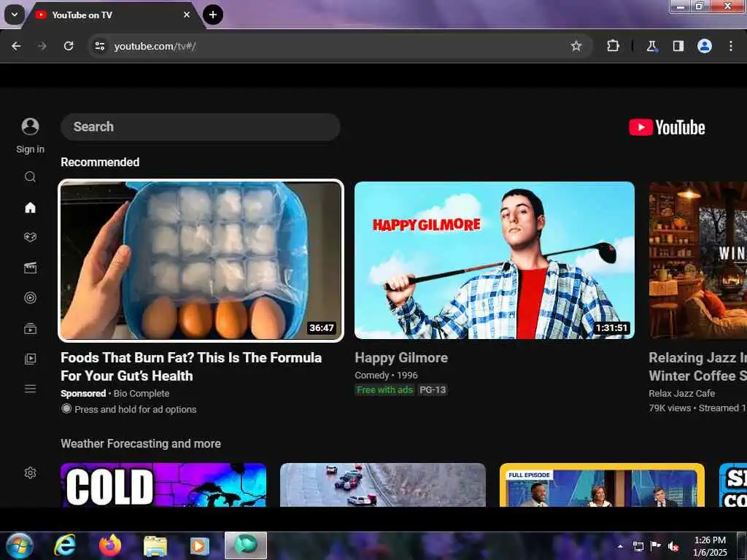747x560 pixels.
Task: Click the Action Center flag tray icon
Action: (656, 546)
